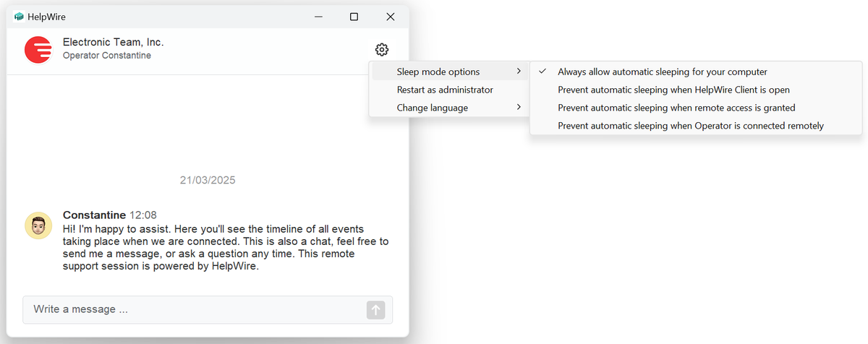Expand the Change language chevron arrow
The height and width of the screenshot is (344, 868).
[x=518, y=108]
